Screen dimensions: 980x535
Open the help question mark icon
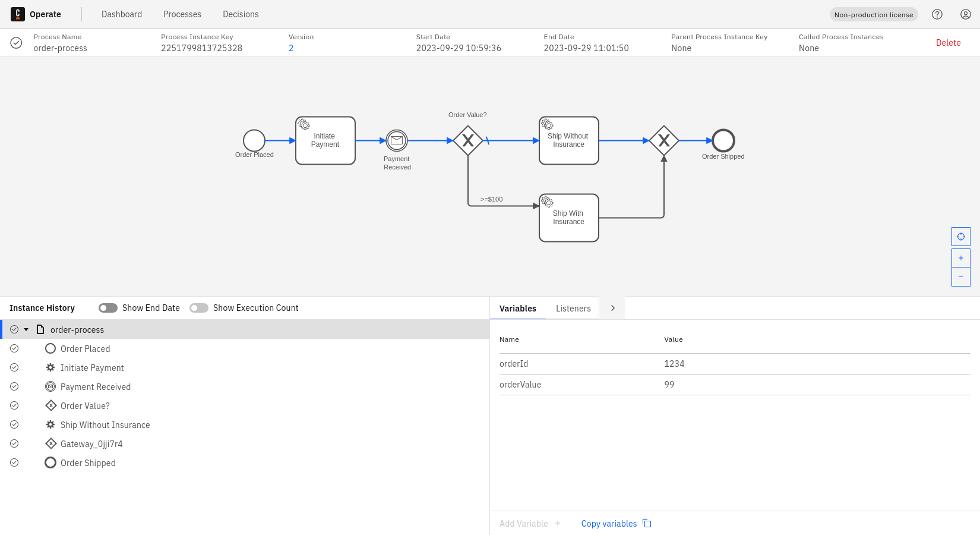(x=937, y=14)
